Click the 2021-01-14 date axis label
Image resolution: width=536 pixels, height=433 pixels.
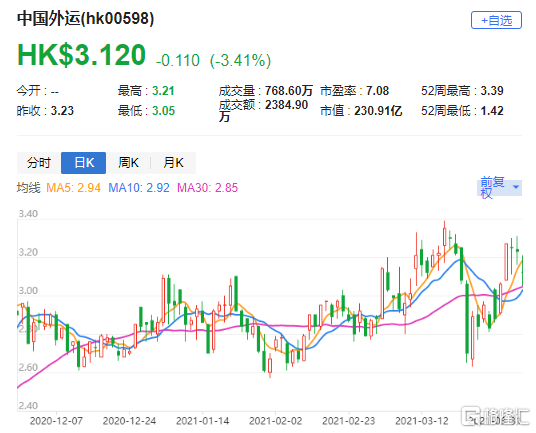click(202, 421)
